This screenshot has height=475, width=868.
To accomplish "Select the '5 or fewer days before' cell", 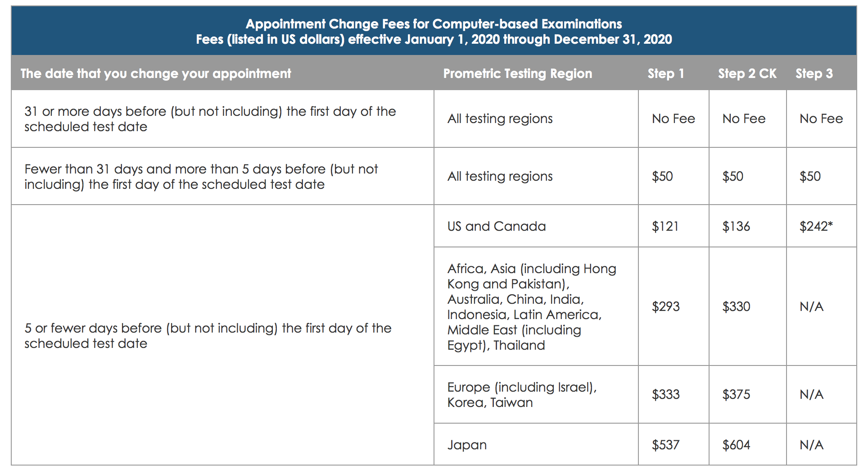I will coord(208,336).
